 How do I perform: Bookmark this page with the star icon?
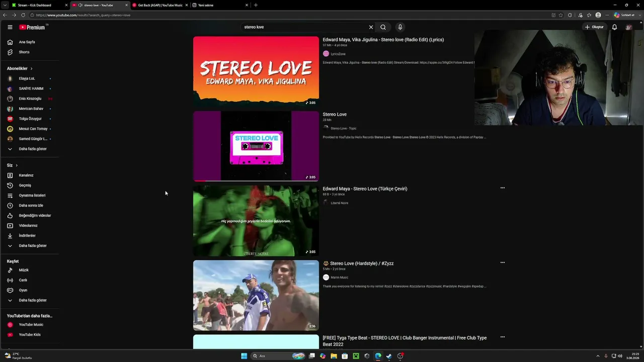560,15
